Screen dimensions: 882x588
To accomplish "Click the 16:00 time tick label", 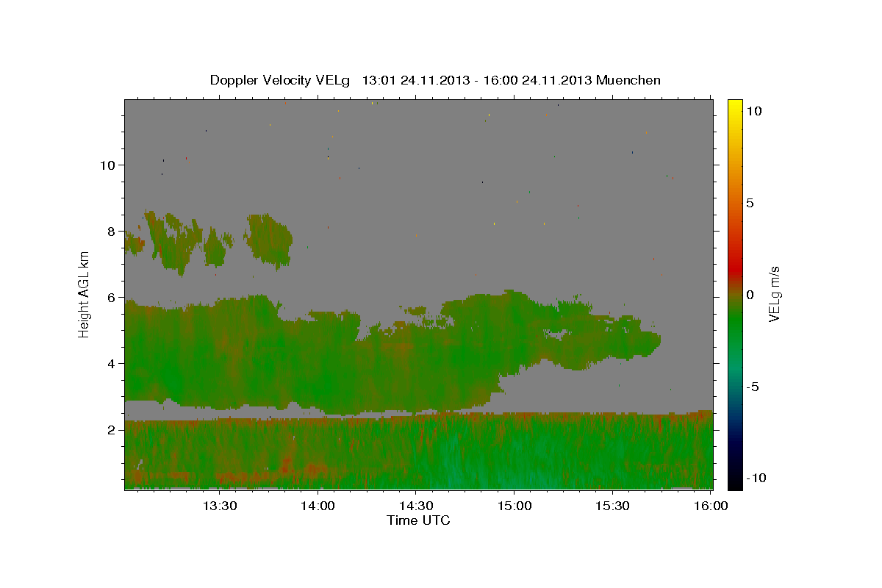I will pos(710,506).
